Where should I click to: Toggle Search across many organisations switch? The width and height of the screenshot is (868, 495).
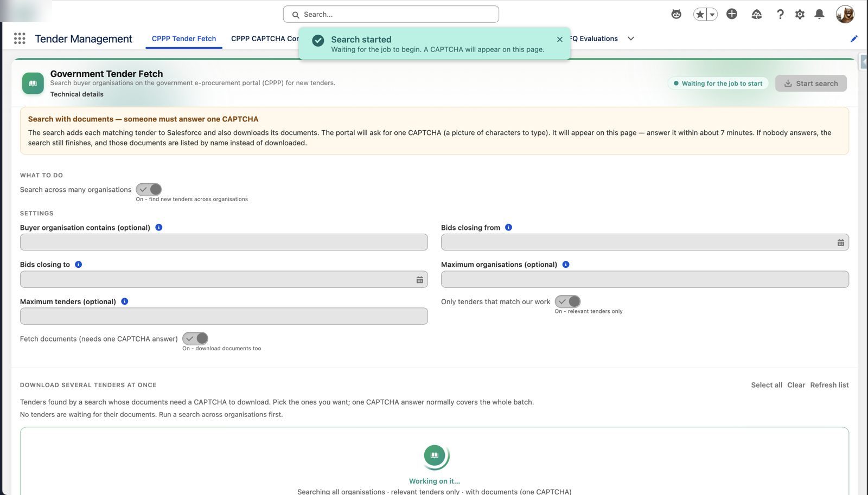pyautogui.click(x=149, y=189)
